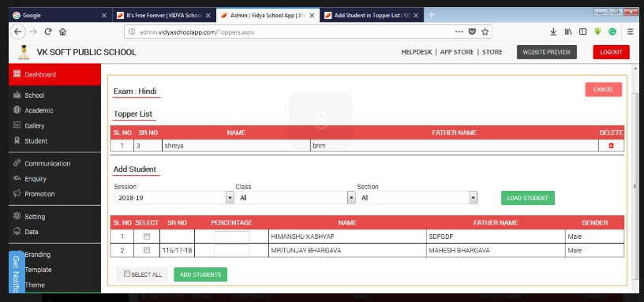Open the Firefox hamburger menu
644x302 pixels.
(x=631, y=32)
